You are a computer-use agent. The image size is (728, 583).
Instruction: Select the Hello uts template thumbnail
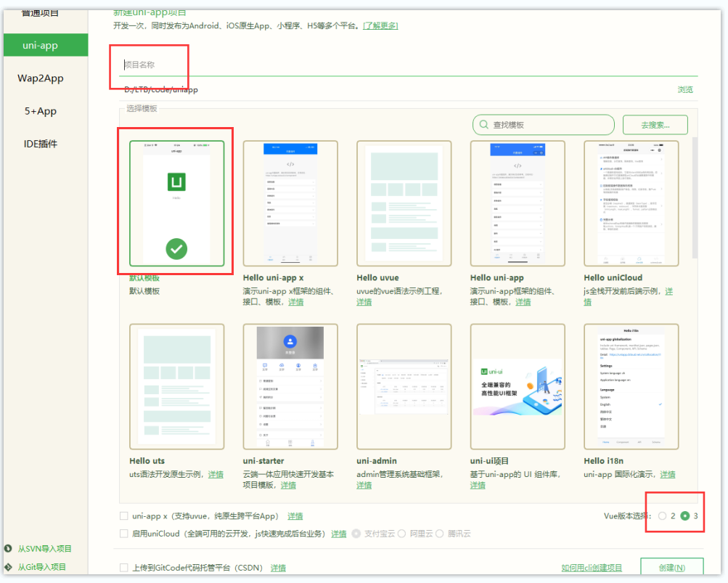176,386
